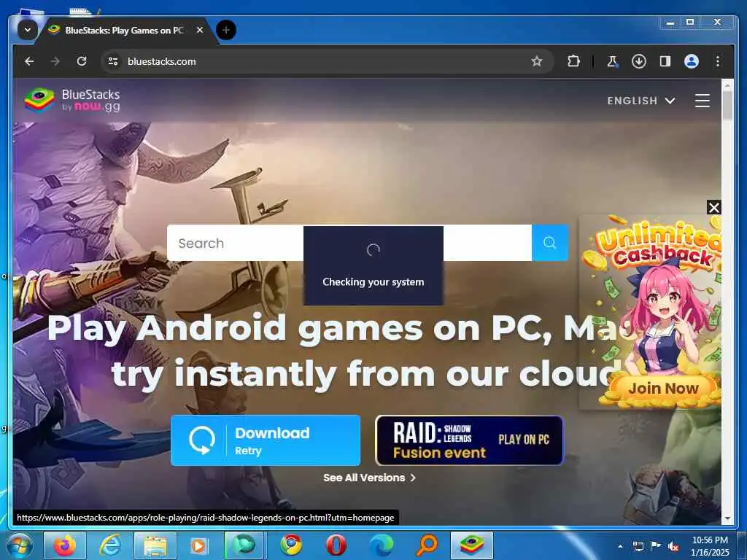Screen dimensions: 747x560
Task: Open Chrome Labs flask icon
Action: point(612,61)
